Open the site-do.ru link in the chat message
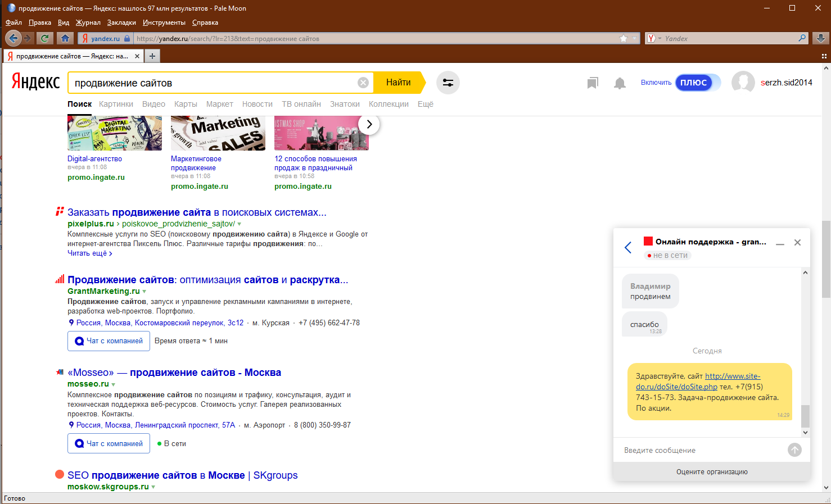 click(x=698, y=382)
